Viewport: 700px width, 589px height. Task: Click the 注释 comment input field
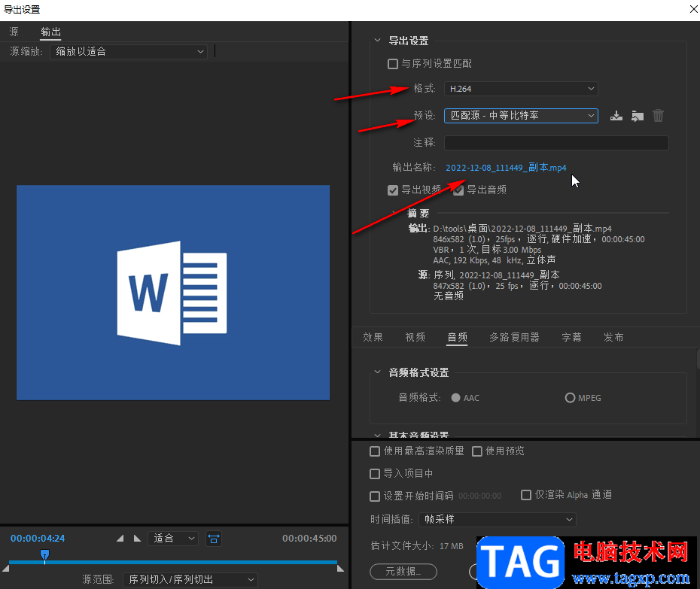click(556, 143)
